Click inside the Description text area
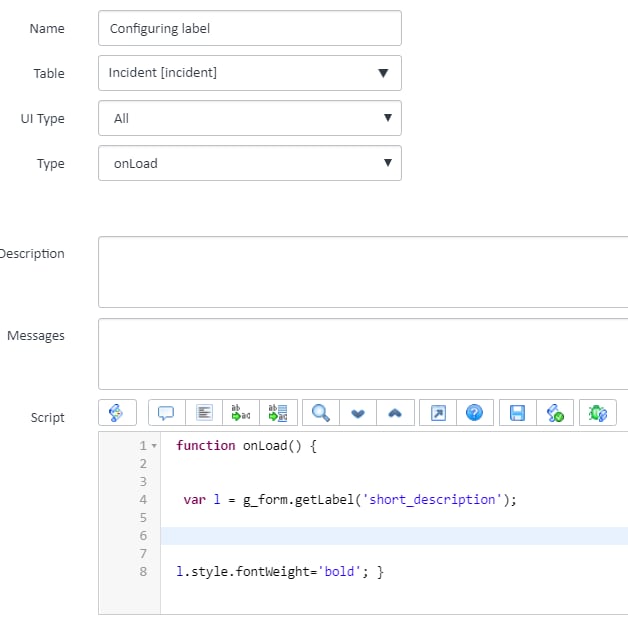 coord(363,272)
